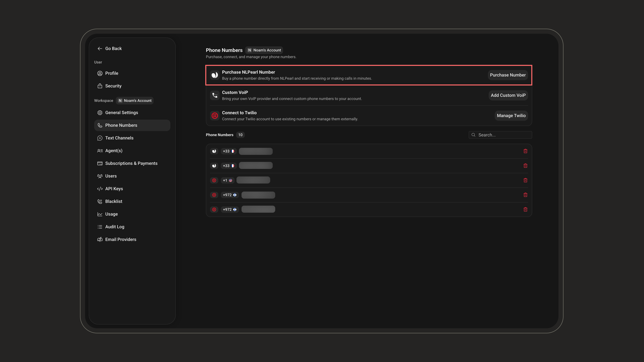Click the +1 US country code badge
This screenshot has height=362, width=644.
pyautogui.click(x=228, y=180)
